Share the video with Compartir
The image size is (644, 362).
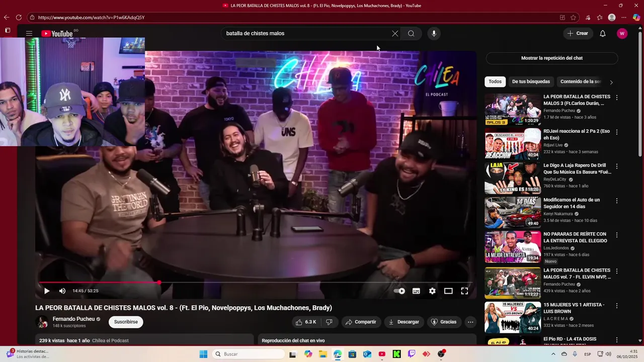point(361,322)
